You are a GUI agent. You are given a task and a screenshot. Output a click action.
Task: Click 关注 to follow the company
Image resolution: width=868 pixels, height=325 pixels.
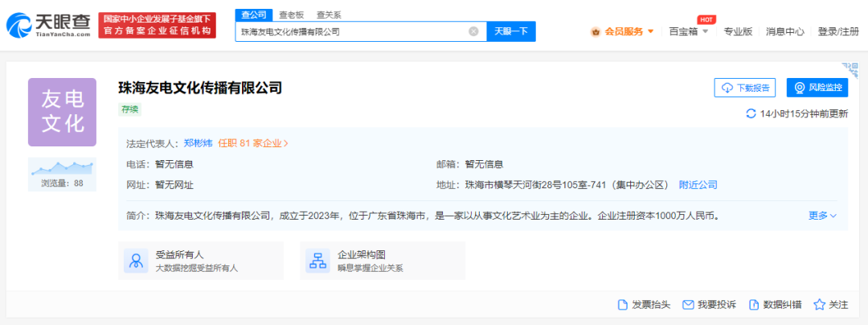pyautogui.click(x=831, y=305)
